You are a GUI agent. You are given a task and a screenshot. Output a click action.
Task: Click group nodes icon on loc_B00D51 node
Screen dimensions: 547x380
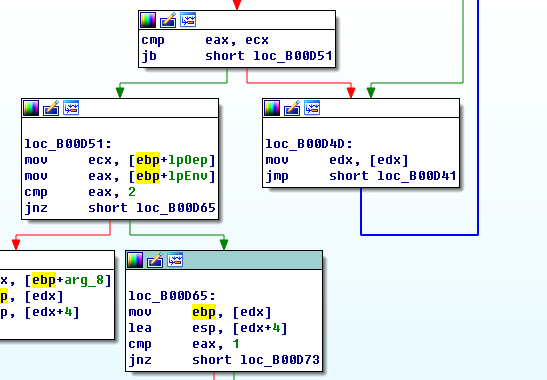pyautogui.click(x=71, y=108)
